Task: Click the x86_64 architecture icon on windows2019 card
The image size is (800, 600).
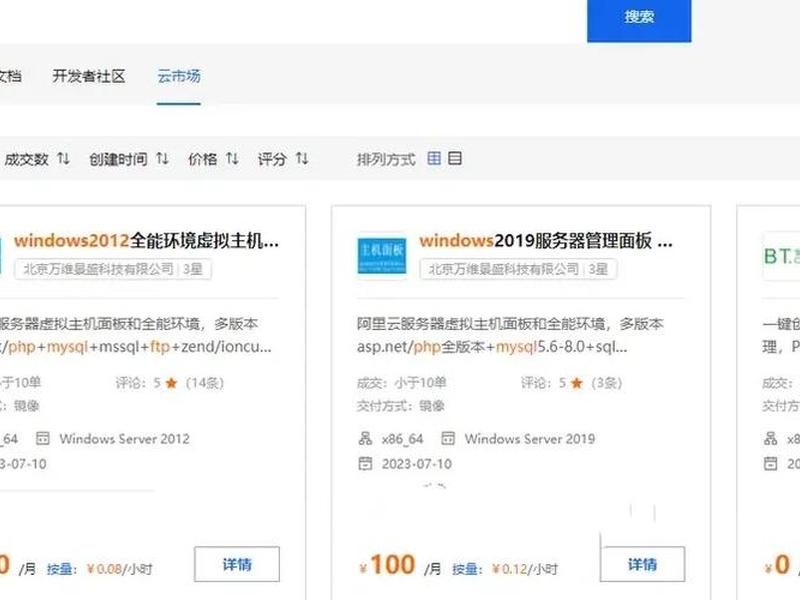Action: [x=365, y=438]
